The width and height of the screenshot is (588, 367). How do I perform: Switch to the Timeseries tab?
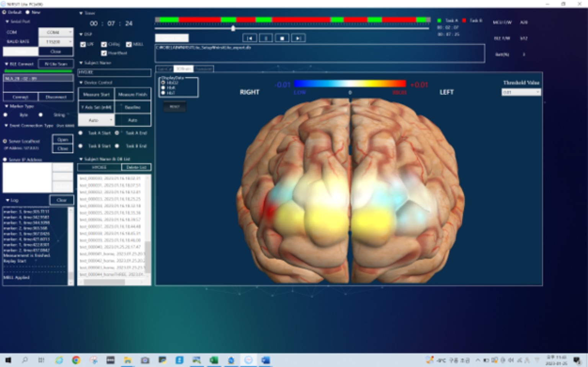(x=204, y=69)
